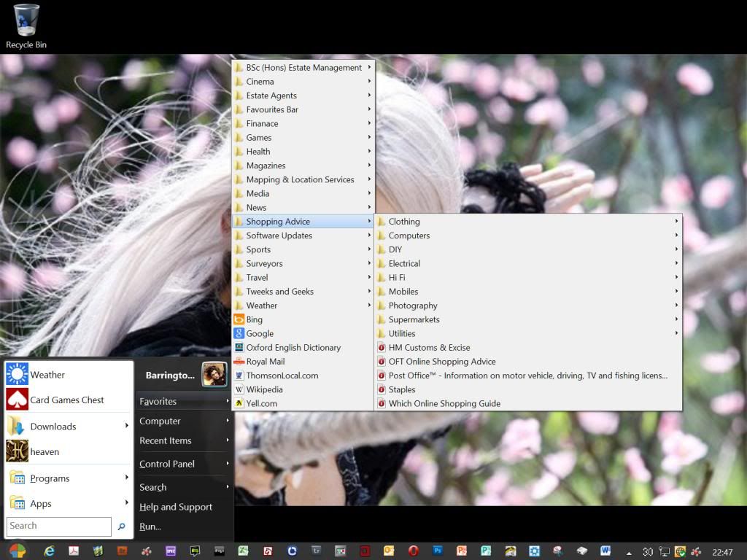Open the Software Updates folder
This screenshot has height=560, width=747.
click(303, 236)
